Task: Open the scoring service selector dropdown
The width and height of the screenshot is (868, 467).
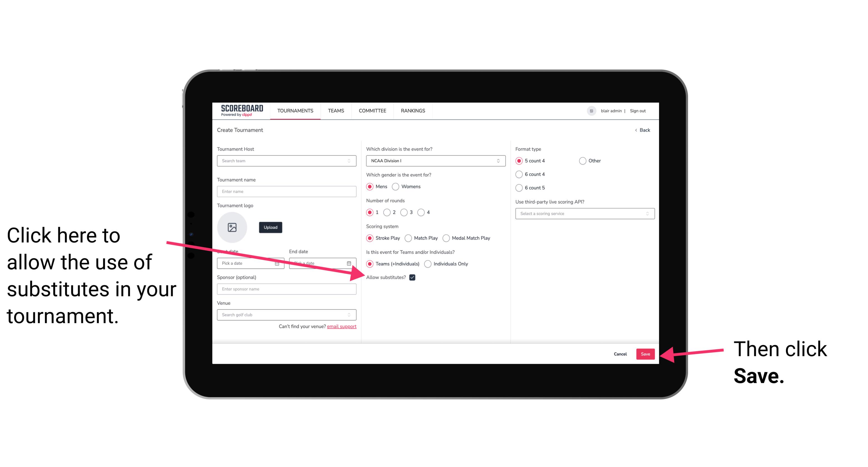Action: [582, 214]
